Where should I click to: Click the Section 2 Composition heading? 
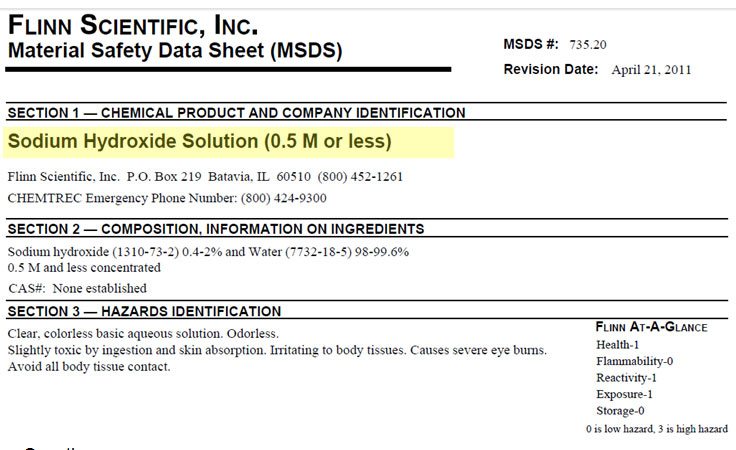coord(216,229)
